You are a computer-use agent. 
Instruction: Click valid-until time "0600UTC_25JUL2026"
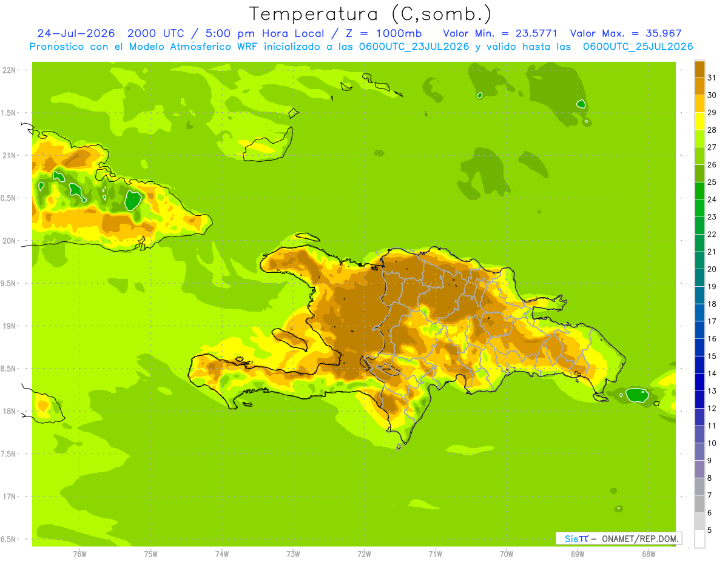tap(638, 47)
